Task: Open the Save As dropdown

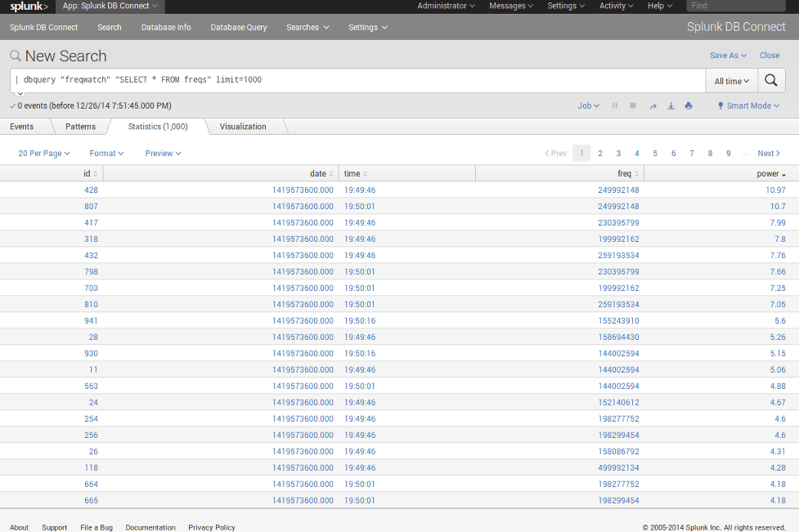Action: click(728, 55)
